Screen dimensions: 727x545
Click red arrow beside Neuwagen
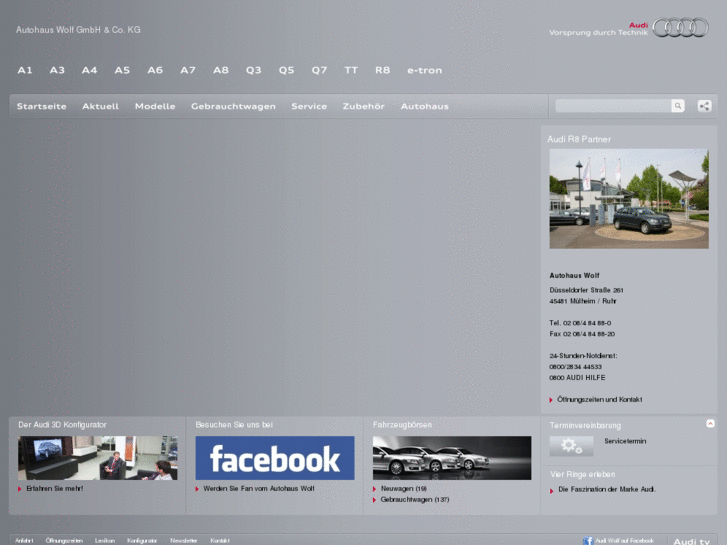(375, 489)
